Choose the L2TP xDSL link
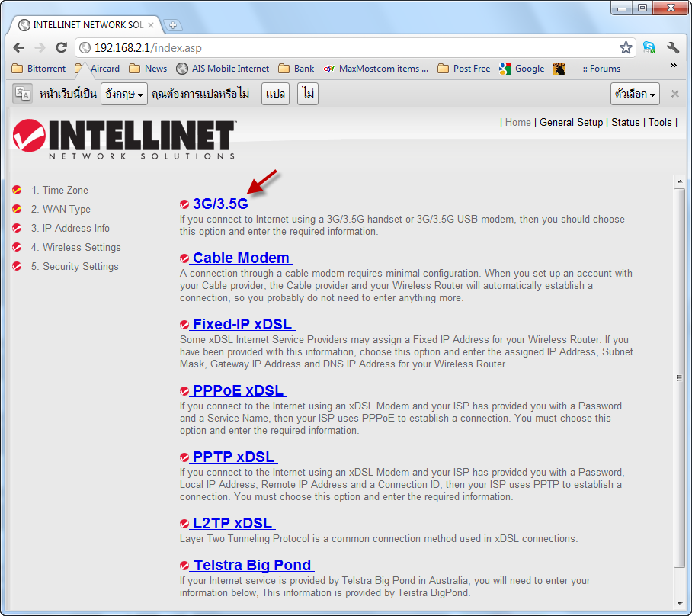 click(232, 523)
